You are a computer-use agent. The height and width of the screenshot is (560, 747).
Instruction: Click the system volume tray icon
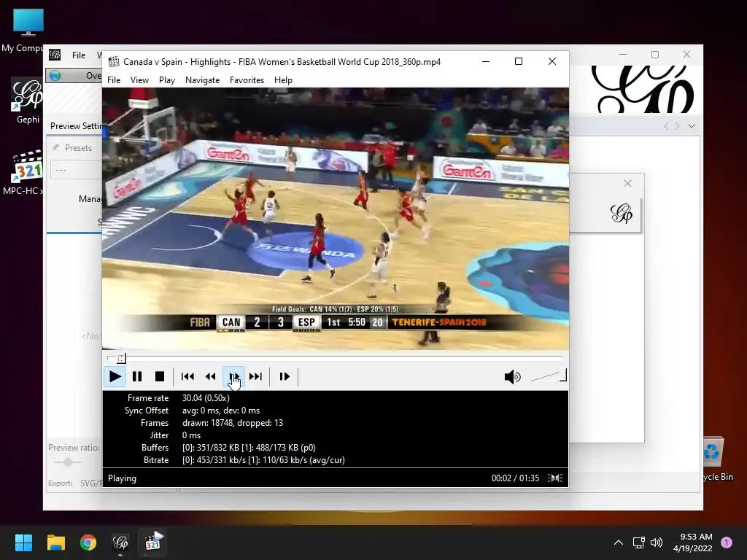(657, 542)
